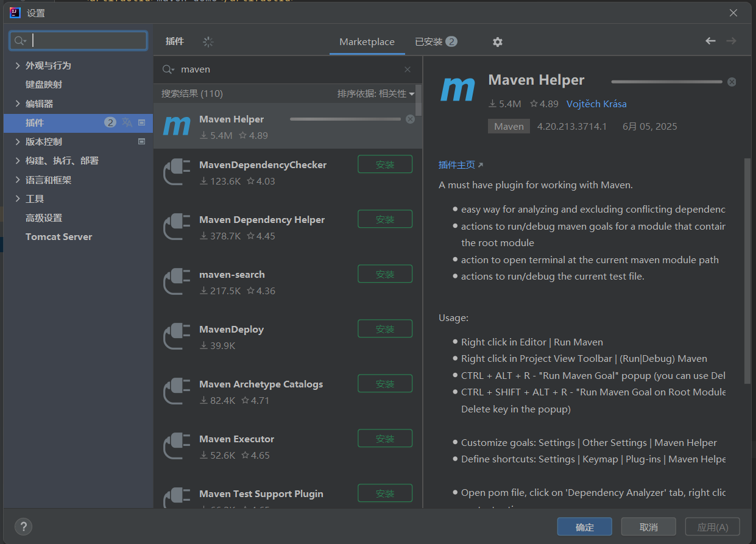Go forward with the right arrow icon
The width and height of the screenshot is (756, 544).
[x=731, y=41]
